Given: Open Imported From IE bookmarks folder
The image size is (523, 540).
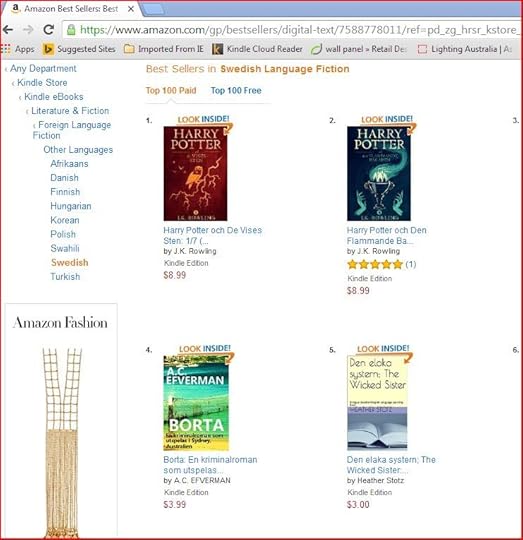Looking at the screenshot, I should 164,49.
